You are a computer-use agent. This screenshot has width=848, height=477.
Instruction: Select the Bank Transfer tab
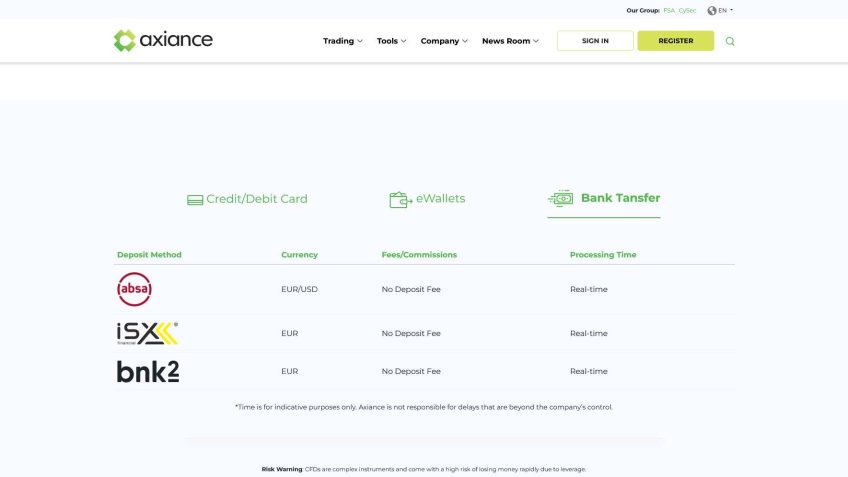pyautogui.click(x=620, y=198)
